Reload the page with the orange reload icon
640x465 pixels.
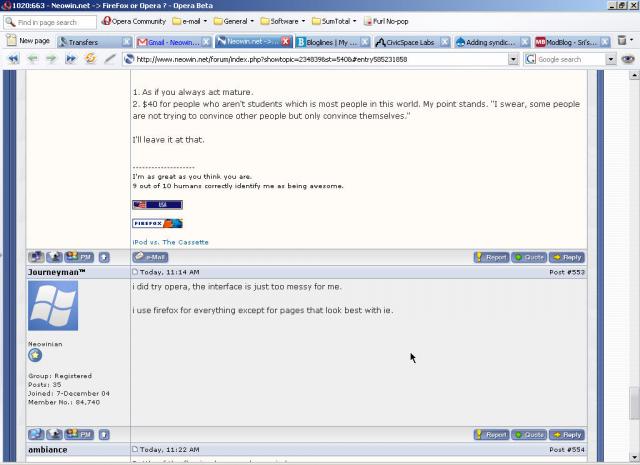[90, 59]
